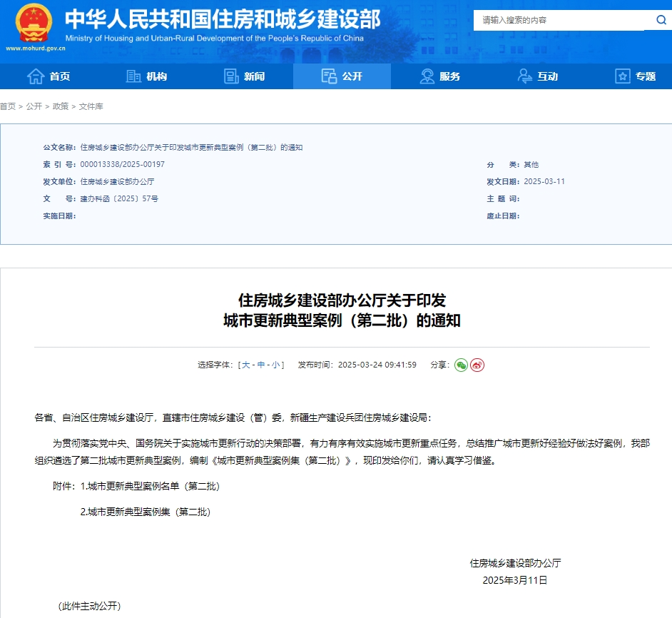Click the interaction icon beside 互动

click(525, 76)
